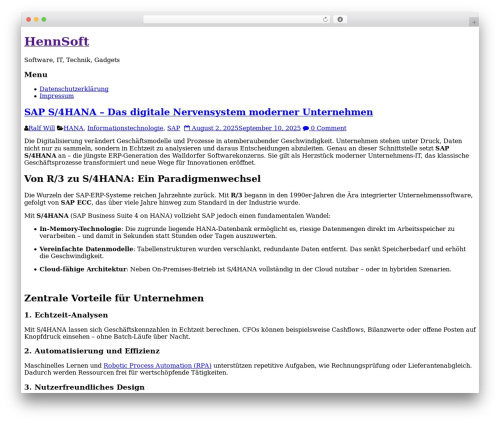Click the comment bubble icon
500x423 pixels.
point(306,128)
